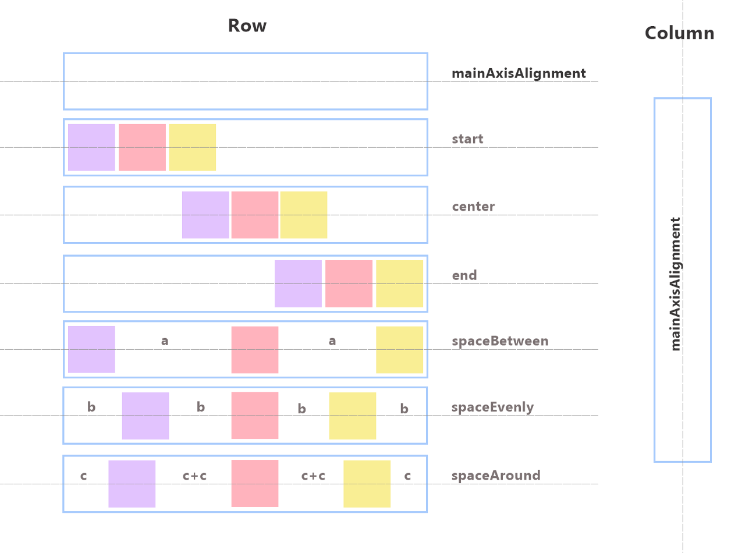
Task: Click the yellow square in the end row
Action: pos(399,283)
